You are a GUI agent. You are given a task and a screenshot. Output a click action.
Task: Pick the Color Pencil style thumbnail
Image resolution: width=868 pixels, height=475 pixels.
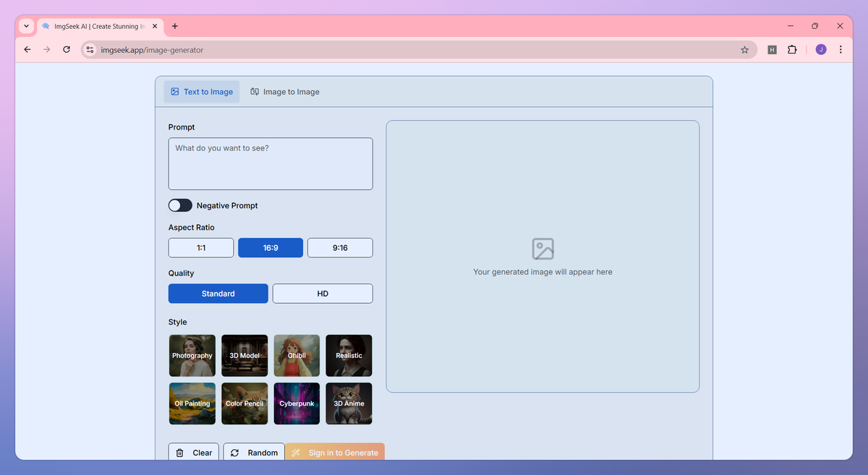[x=244, y=403]
